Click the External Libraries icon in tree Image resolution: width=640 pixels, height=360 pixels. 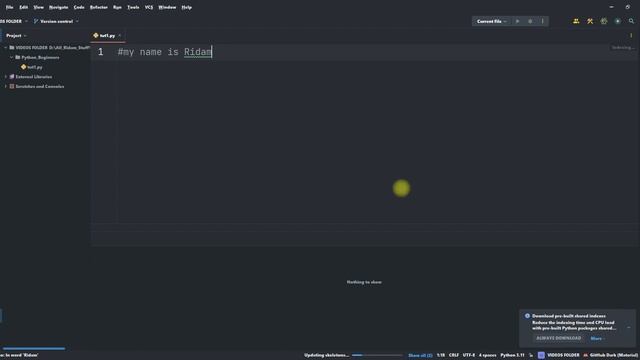click(x=12, y=77)
